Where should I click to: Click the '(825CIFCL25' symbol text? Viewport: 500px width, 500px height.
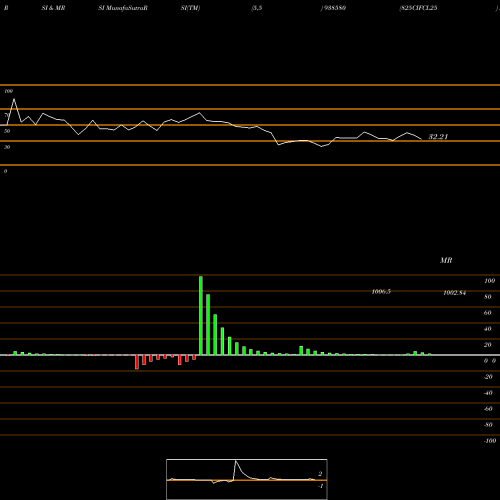(x=418, y=8)
